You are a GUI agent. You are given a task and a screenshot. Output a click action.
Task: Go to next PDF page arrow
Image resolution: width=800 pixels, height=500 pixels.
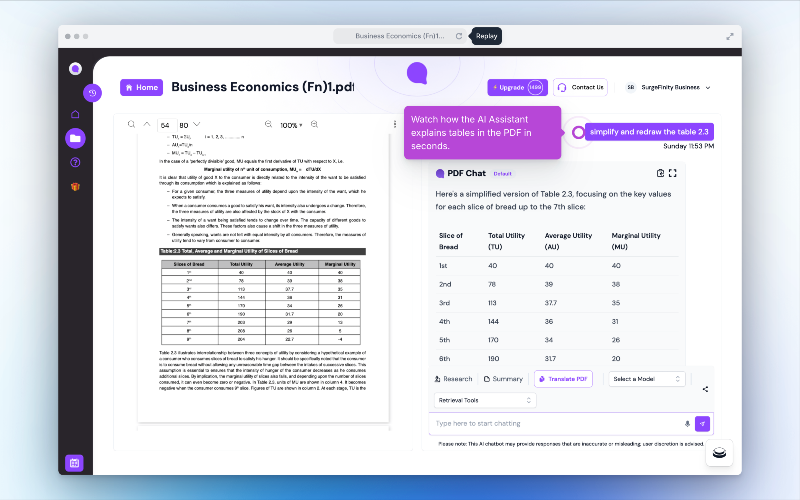197,124
